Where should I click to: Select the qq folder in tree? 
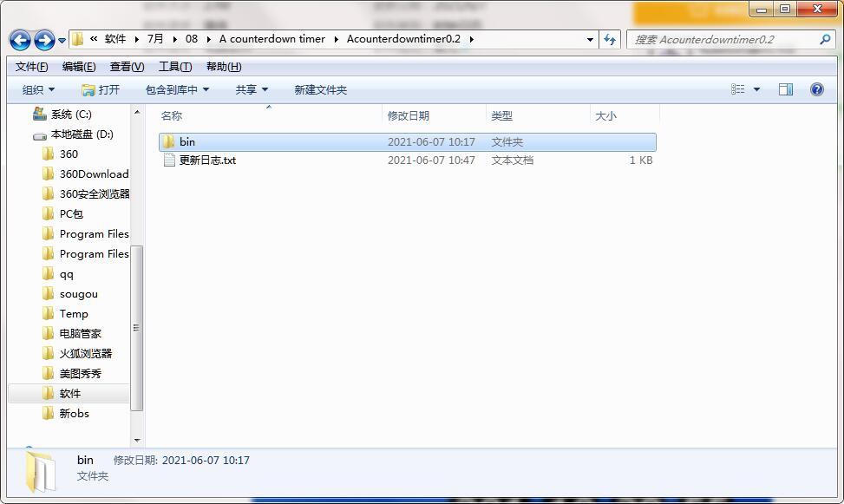tap(57, 274)
